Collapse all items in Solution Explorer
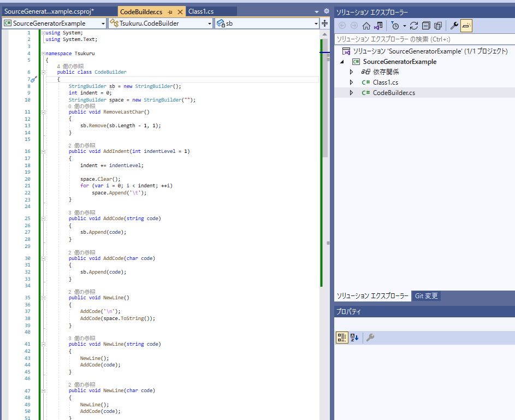Viewport: 515px width, 420px height. 427,26
